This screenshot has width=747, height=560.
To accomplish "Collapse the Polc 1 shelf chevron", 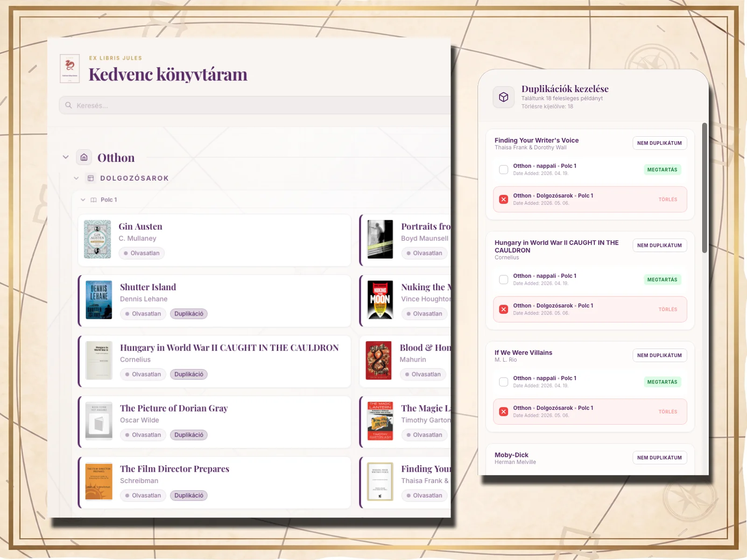I will (83, 200).
